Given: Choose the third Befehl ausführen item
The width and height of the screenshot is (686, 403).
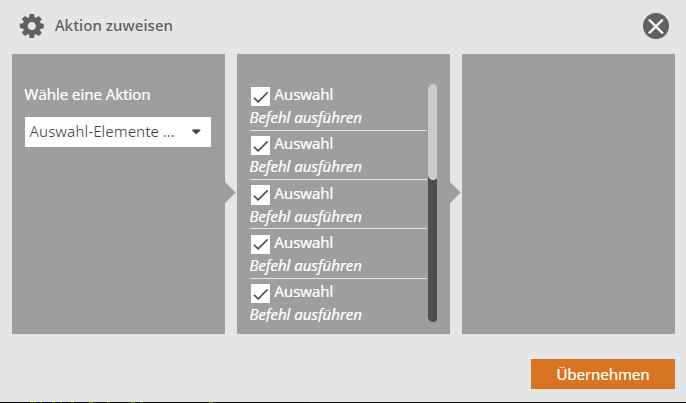Looking at the screenshot, I should point(305,216).
